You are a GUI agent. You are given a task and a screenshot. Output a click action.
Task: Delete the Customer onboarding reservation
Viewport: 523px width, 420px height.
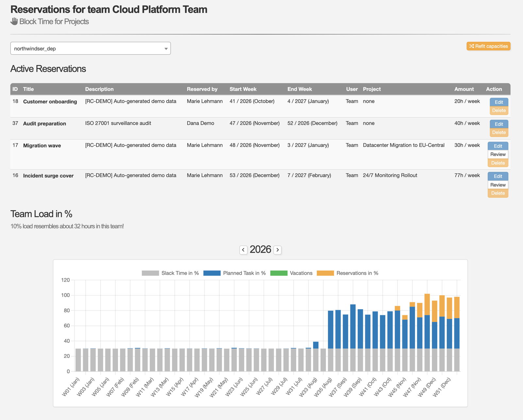[x=499, y=111]
